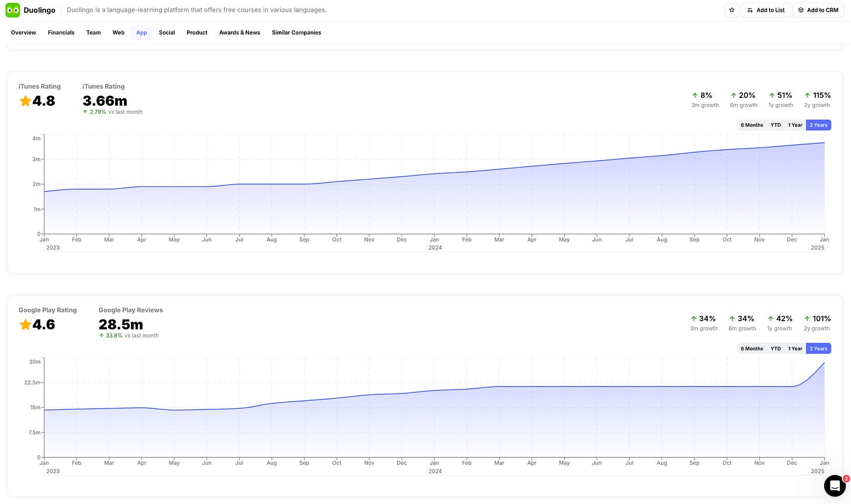Select the App tab

(x=141, y=33)
